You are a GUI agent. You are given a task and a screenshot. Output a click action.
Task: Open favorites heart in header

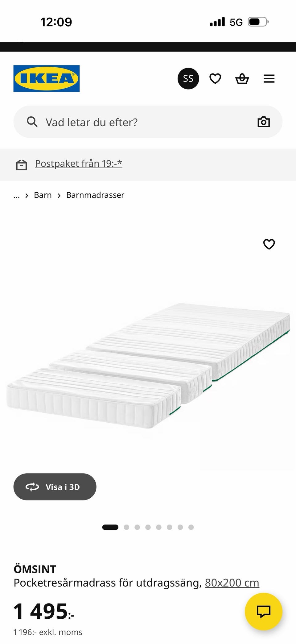(x=215, y=78)
